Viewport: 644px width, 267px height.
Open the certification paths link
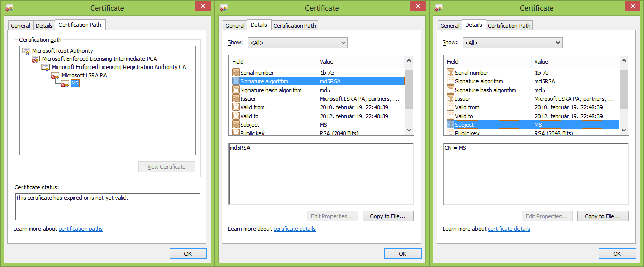(x=81, y=229)
